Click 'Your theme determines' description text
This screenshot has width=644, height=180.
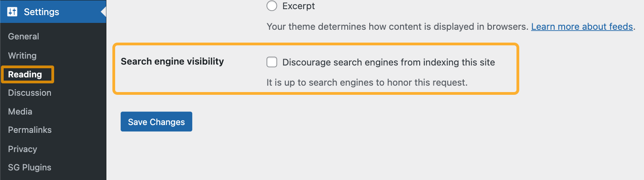397,27
